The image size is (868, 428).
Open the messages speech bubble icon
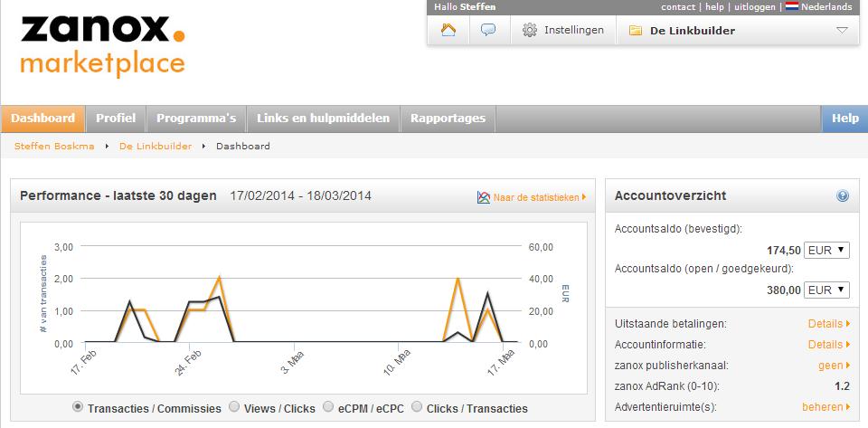(x=488, y=30)
